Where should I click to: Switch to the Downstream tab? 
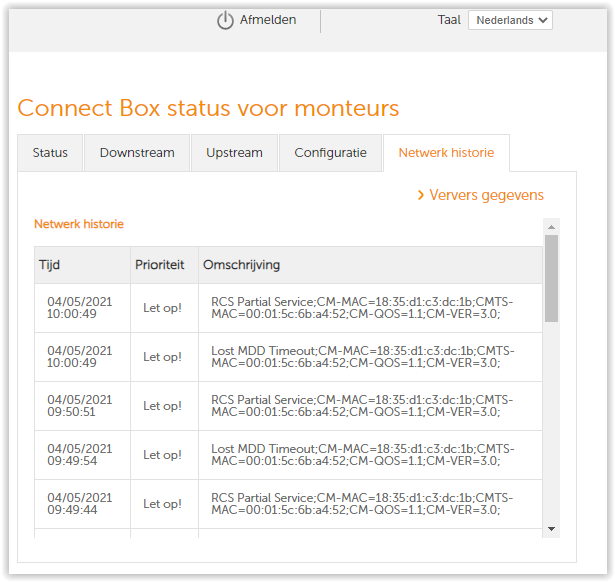137,153
